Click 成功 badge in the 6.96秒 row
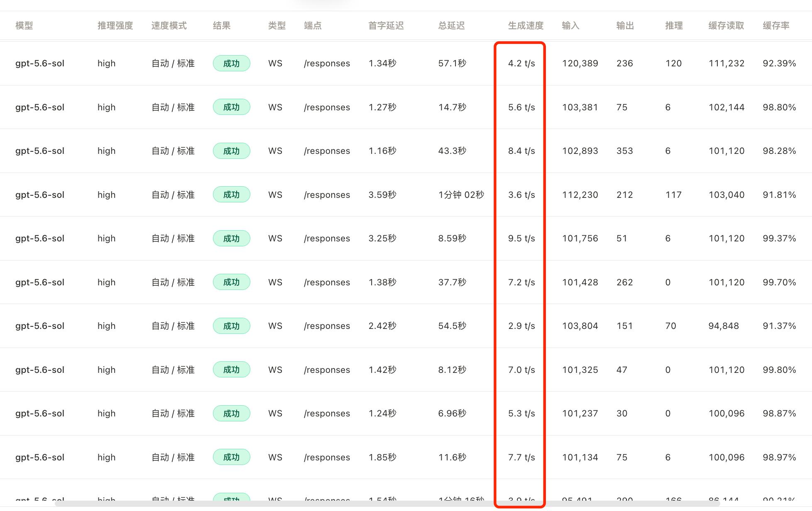 click(232, 414)
